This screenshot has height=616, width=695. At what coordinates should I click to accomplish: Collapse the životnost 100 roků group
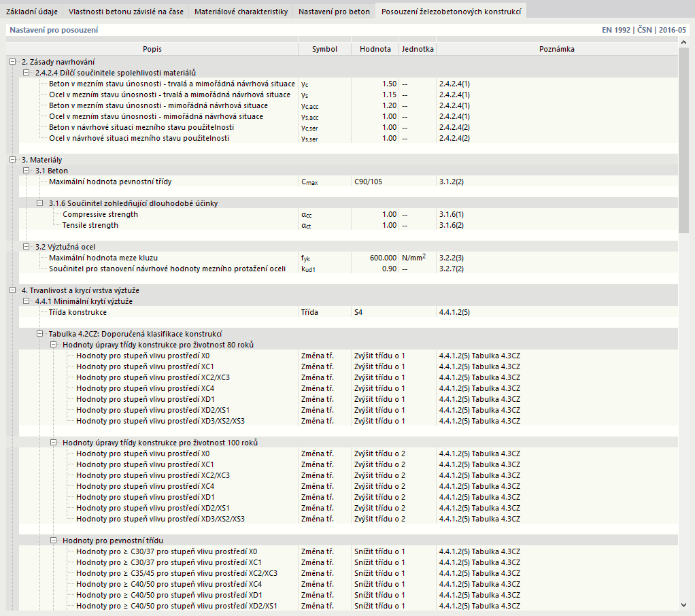54,443
